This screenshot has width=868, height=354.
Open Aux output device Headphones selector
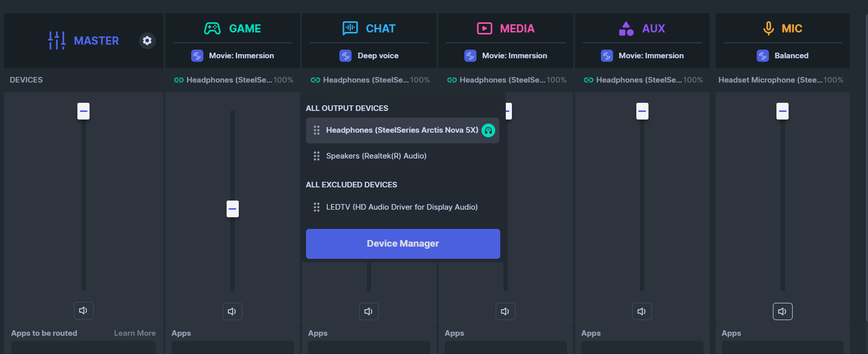tap(643, 80)
